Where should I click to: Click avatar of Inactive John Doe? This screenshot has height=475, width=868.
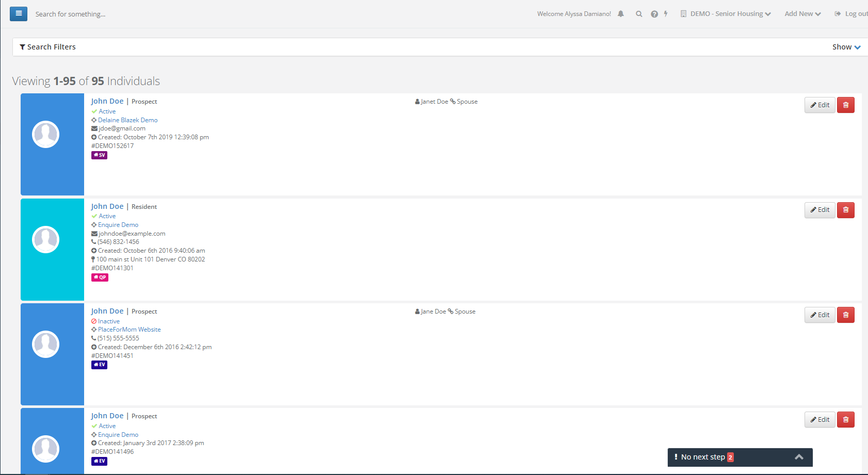click(x=46, y=344)
